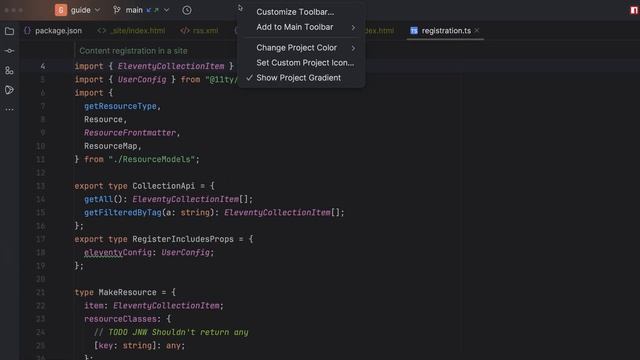Click the incoming commits arrow next to main
The image size is (640, 360).
149,10
